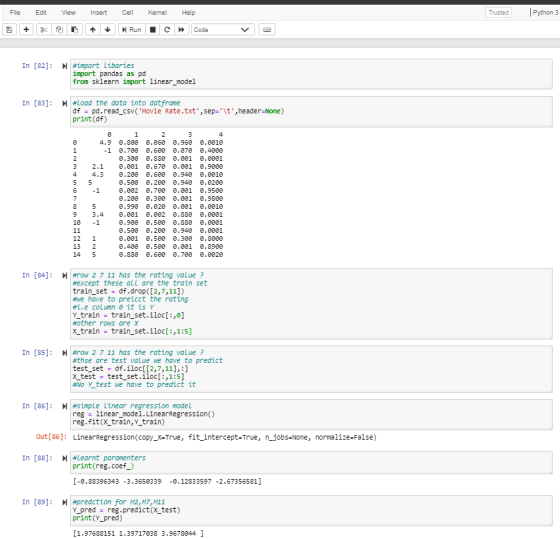Click the LinearRegression(copy_X=True...) output text

[x=224, y=438]
